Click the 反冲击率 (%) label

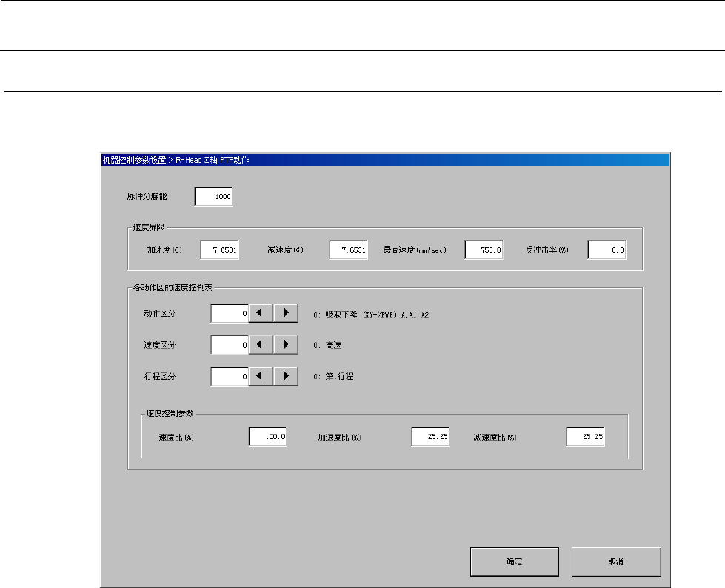(x=547, y=250)
